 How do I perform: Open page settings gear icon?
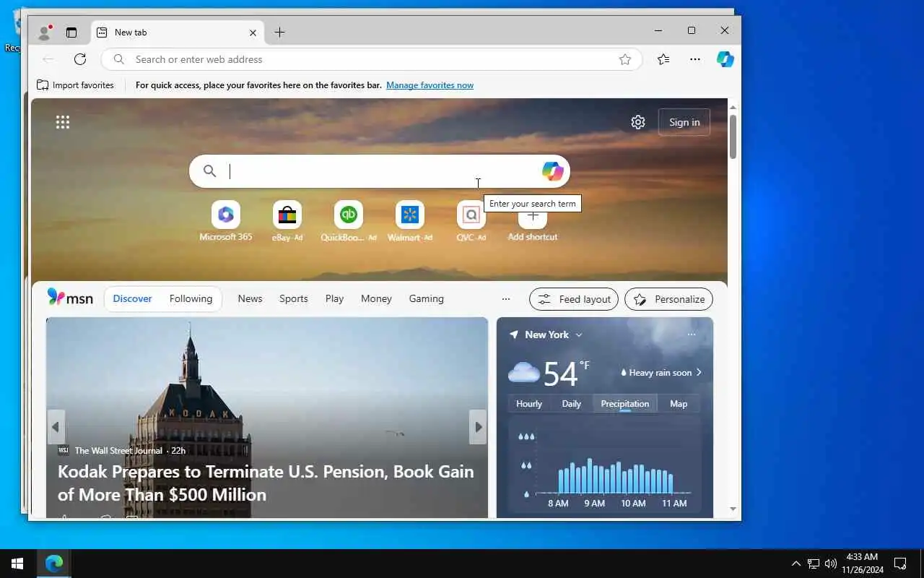pos(638,122)
